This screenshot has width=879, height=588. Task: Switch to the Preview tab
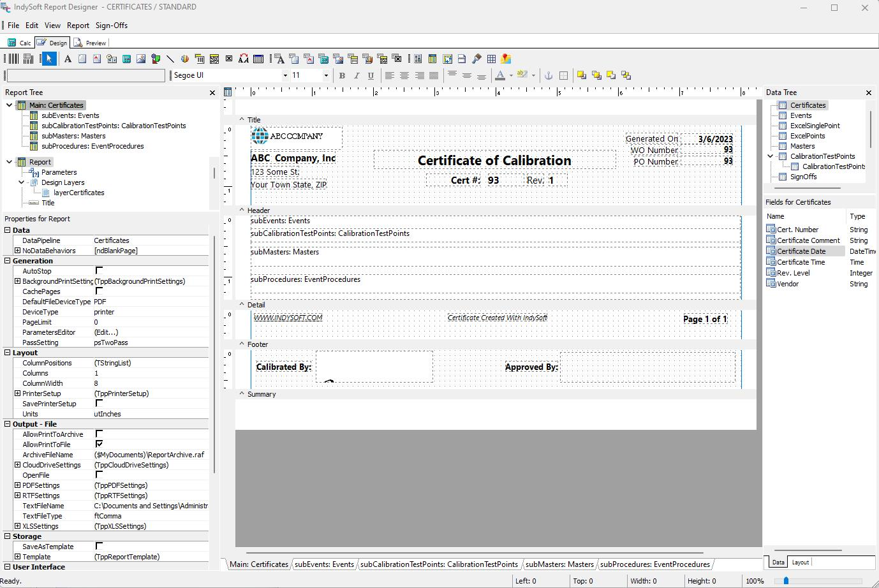pyautogui.click(x=91, y=43)
